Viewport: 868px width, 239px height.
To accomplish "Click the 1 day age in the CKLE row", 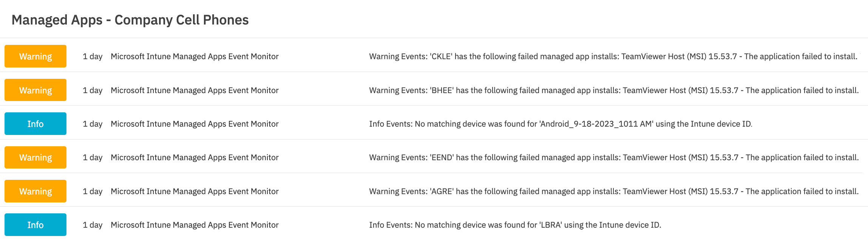I will [x=93, y=57].
